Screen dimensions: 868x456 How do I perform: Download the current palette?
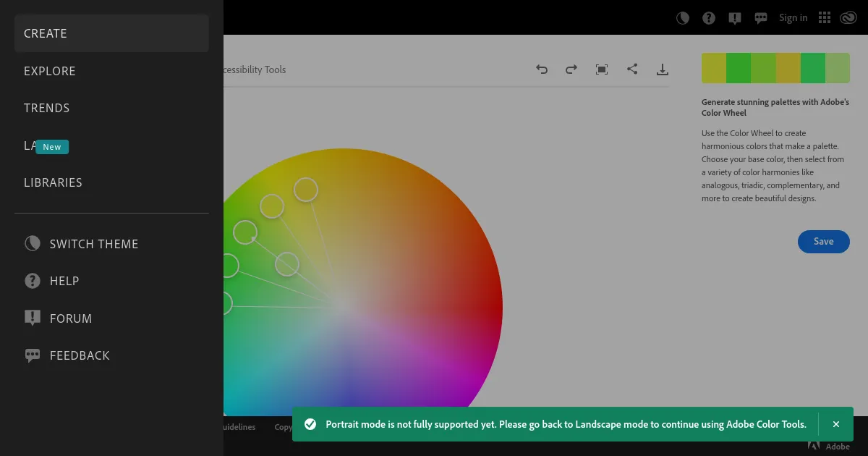tap(663, 69)
